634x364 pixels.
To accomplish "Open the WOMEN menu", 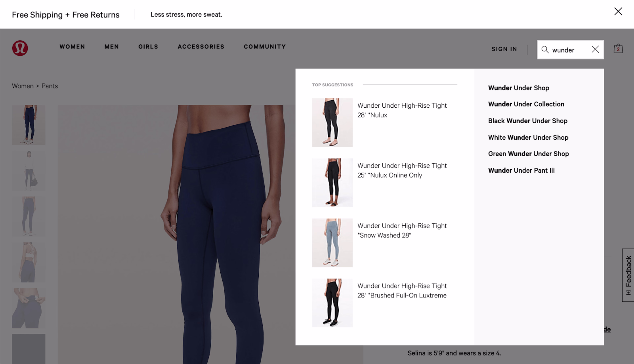I will coord(72,47).
